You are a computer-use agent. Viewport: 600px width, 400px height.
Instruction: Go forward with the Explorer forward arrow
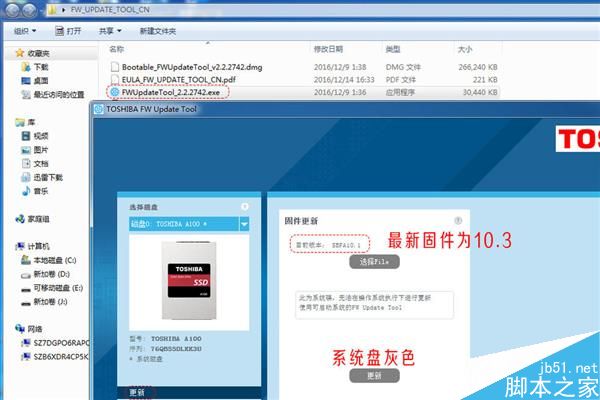click(x=29, y=10)
